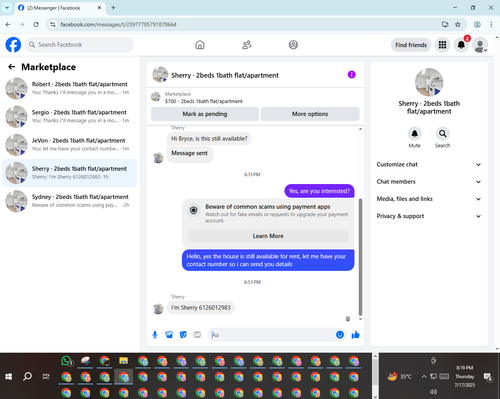Click the chat scroll down arrow

coord(360,319)
